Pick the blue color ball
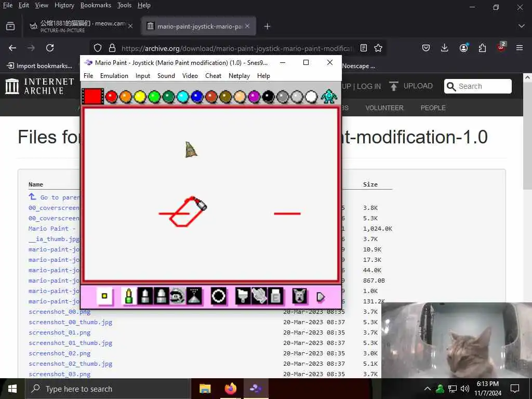The height and width of the screenshot is (399, 532). point(197,97)
